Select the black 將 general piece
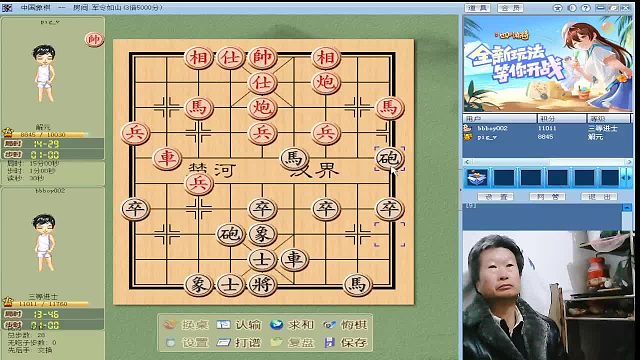Viewport: 640px width, 360px height. 262,284
